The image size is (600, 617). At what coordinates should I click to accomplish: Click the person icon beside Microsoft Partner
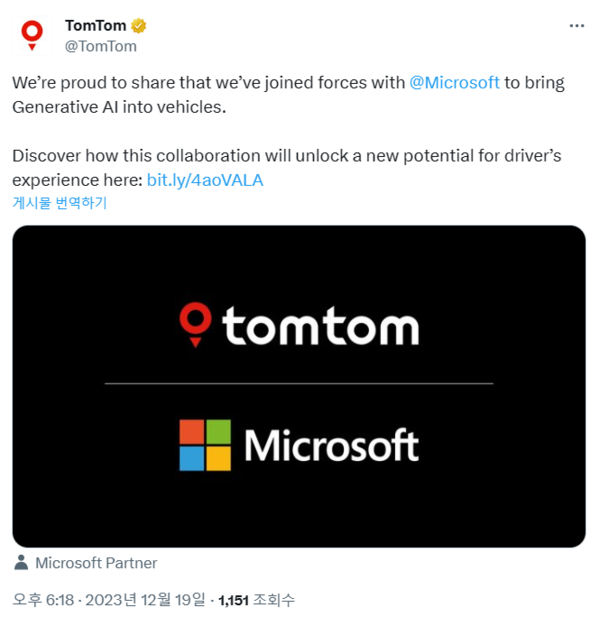tap(21, 562)
